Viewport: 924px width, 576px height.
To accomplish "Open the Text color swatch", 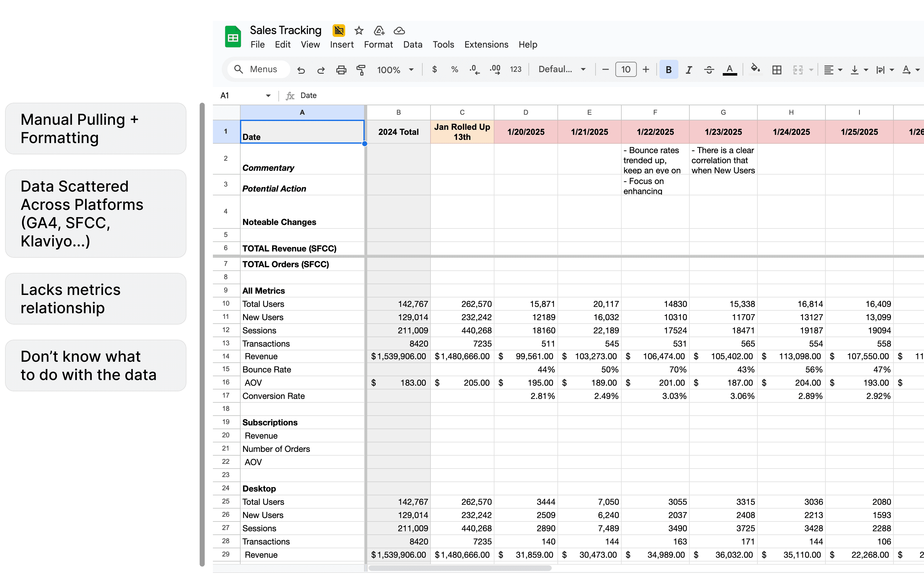I will point(729,69).
